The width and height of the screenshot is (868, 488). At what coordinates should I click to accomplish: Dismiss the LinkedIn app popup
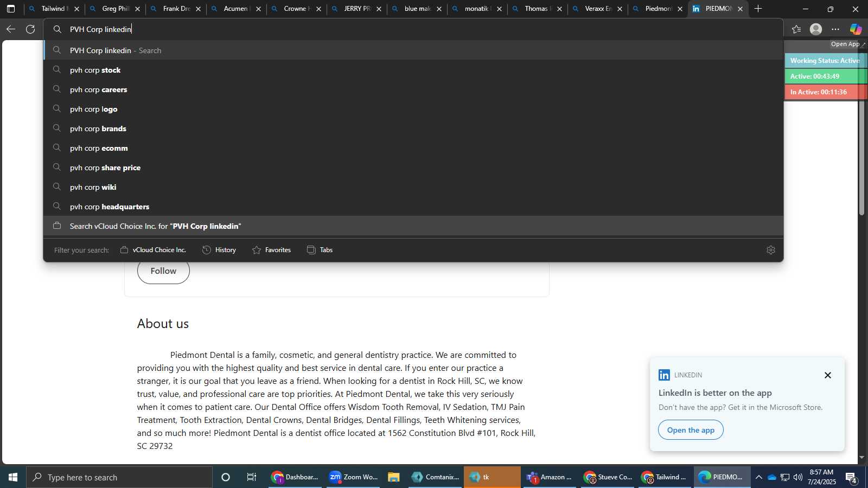coord(828,375)
